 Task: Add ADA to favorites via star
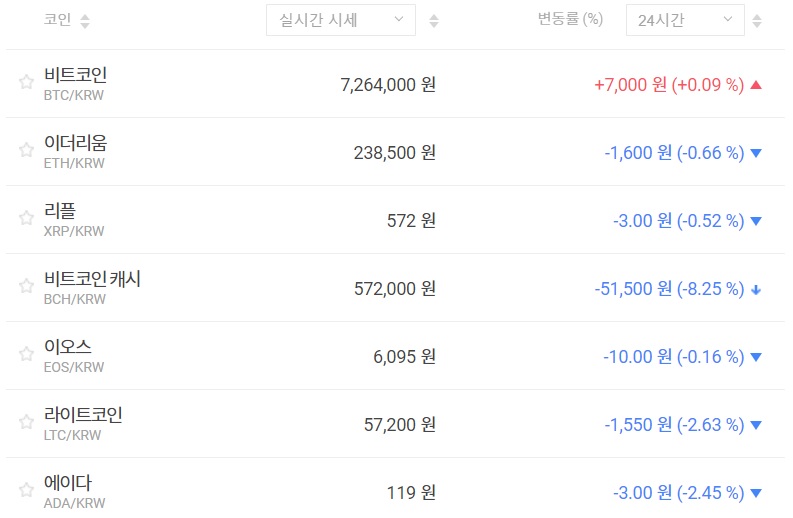pos(26,490)
